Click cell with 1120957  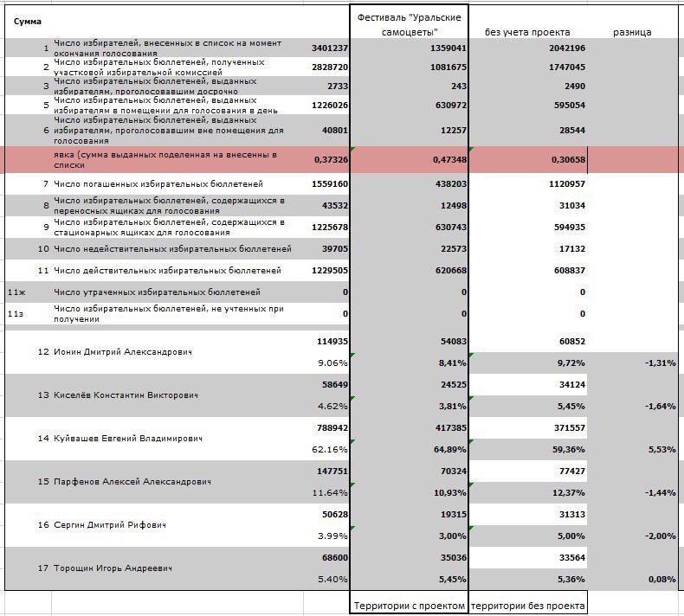(567, 184)
